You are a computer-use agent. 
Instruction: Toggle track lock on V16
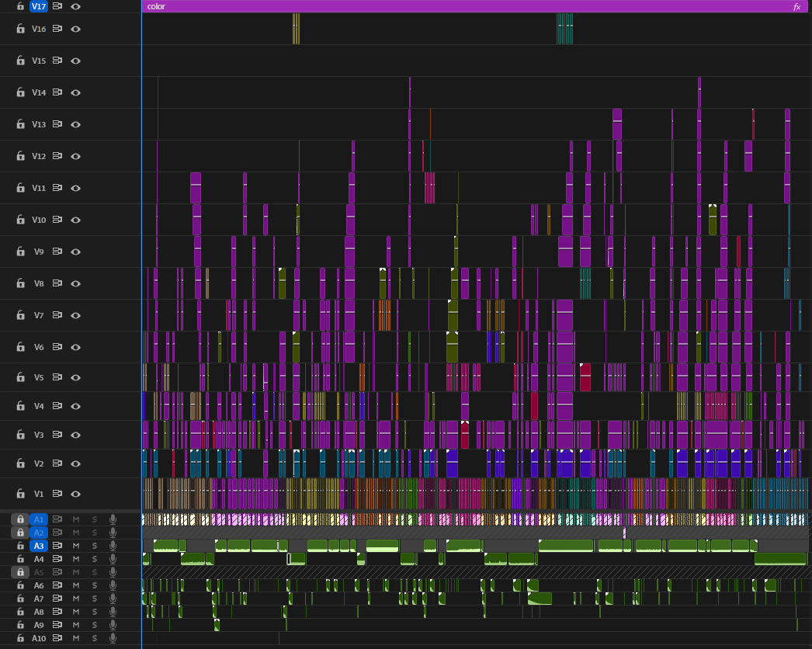pyautogui.click(x=20, y=29)
